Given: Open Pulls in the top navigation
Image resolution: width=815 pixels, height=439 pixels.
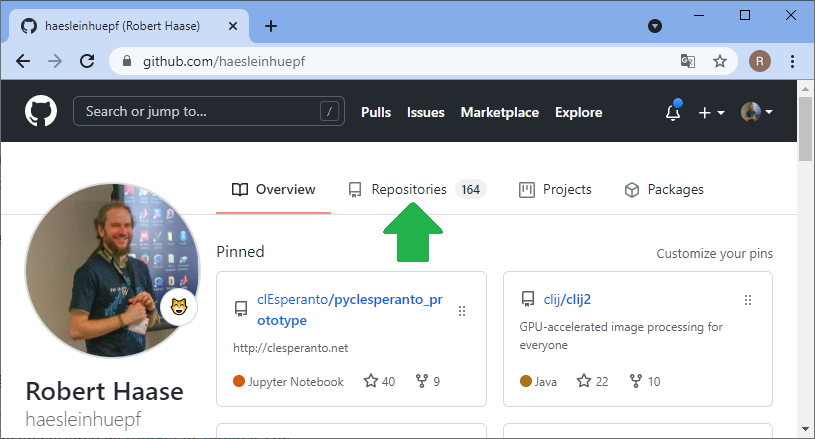Looking at the screenshot, I should [376, 113].
